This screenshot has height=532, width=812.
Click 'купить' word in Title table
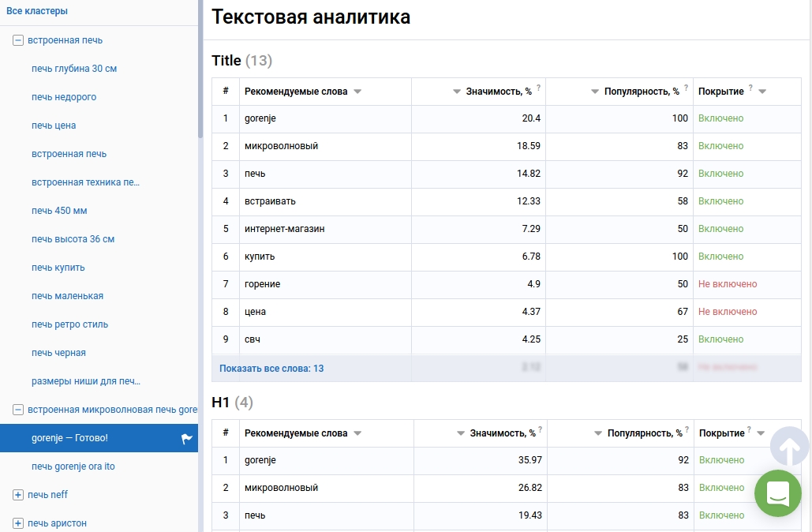click(260, 257)
